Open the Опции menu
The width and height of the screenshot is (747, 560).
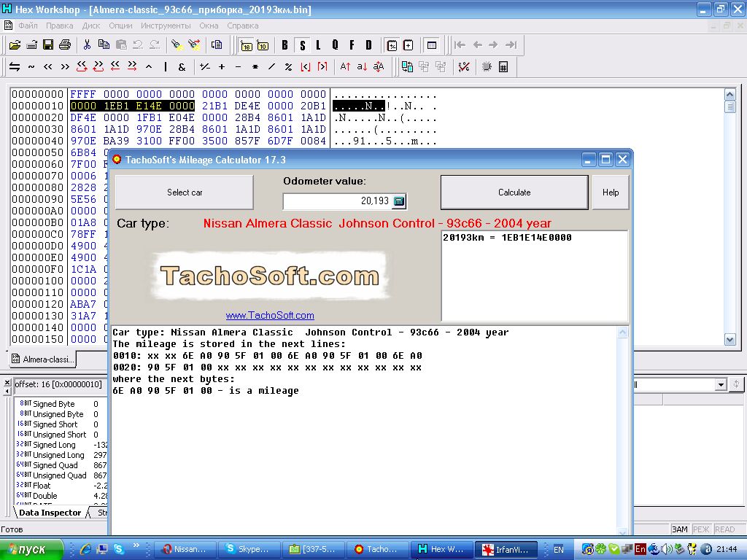(x=120, y=26)
